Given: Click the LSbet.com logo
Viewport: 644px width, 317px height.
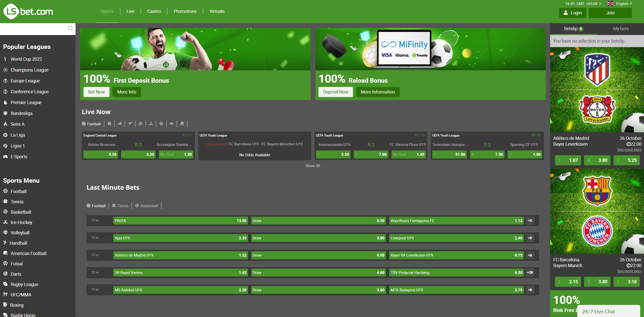Looking at the screenshot, I should click(28, 11).
